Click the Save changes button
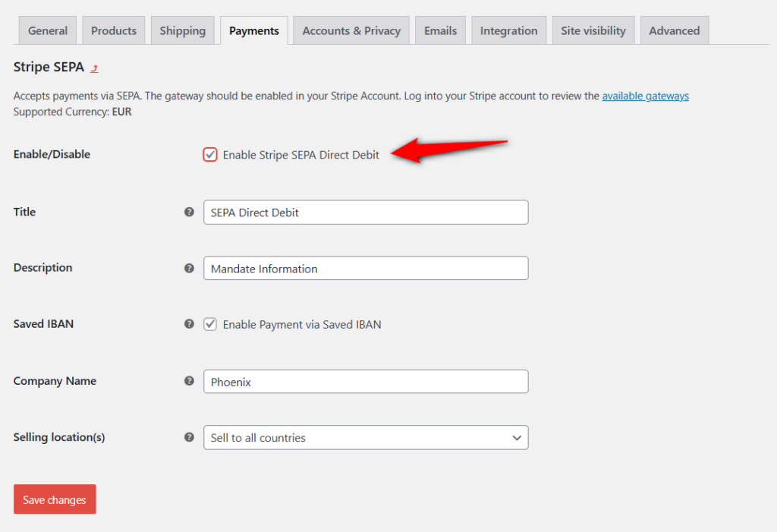Screen dimensions: 777x532 54,499
